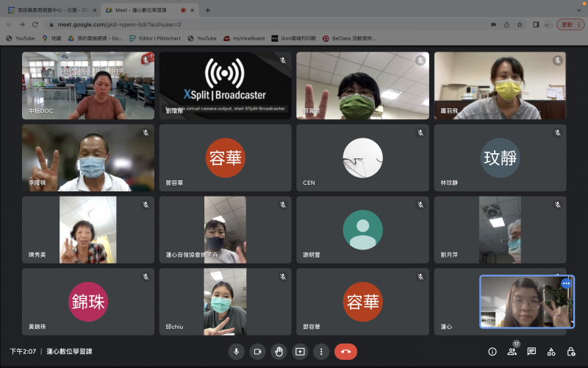Select your own self-view video thumbnail
Viewport: 588px width, 368px height.
pyautogui.click(x=527, y=302)
